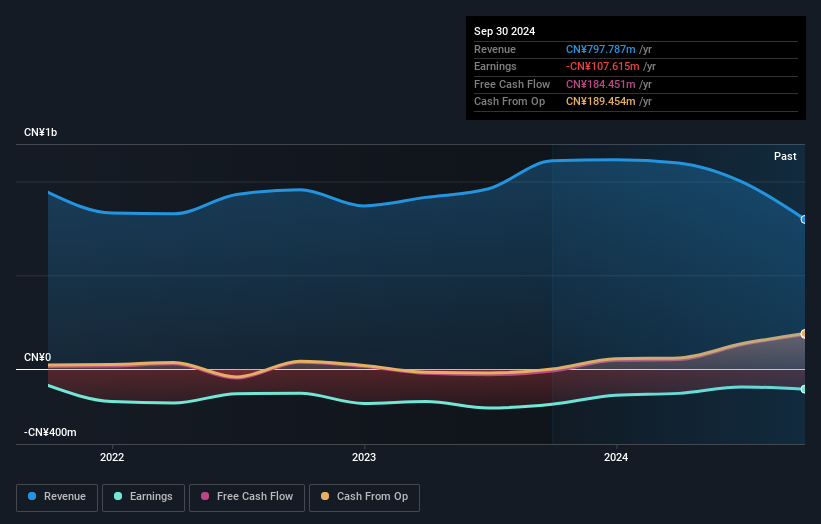
Task: Click the Cash From Op orange endpoint marker
Action: point(804,333)
